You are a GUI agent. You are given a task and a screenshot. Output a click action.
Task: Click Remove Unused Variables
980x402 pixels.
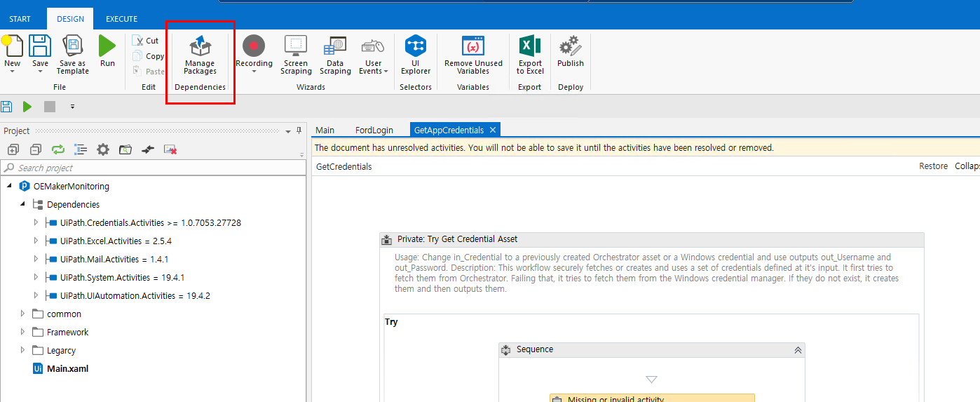coord(473,55)
